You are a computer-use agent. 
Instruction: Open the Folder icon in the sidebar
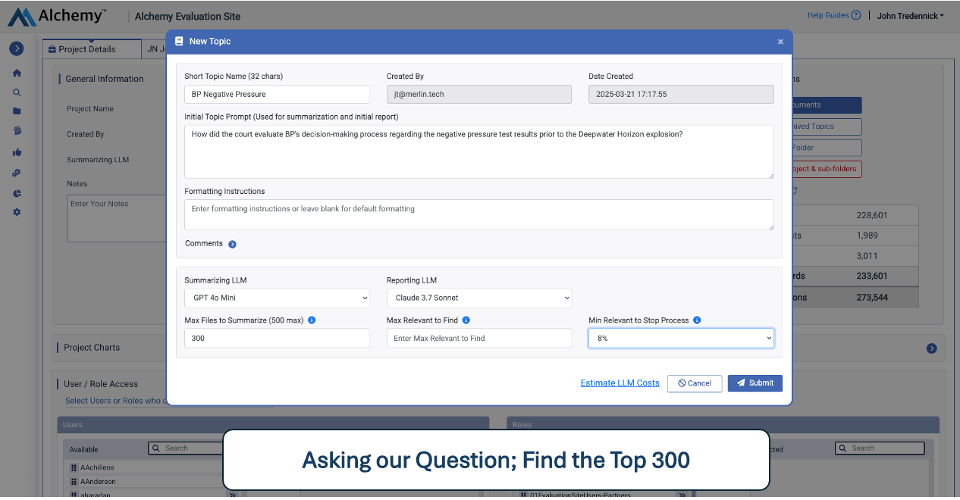pos(16,111)
